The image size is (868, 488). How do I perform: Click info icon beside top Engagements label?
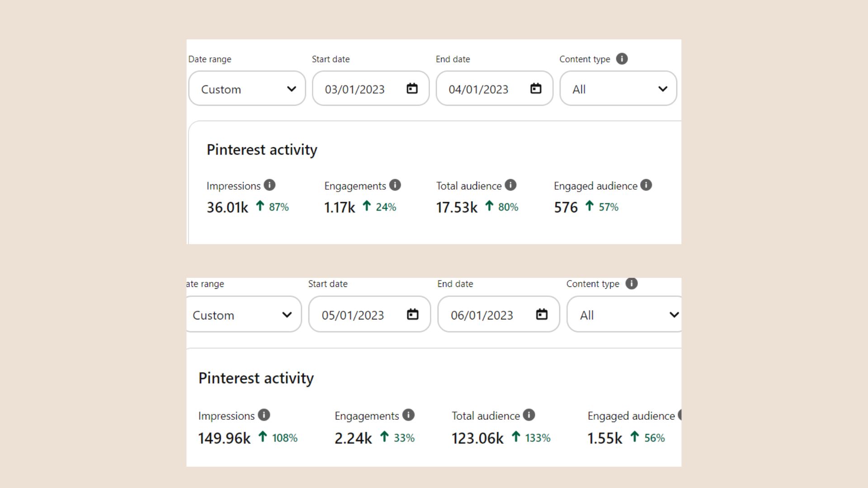click(395, 185)
